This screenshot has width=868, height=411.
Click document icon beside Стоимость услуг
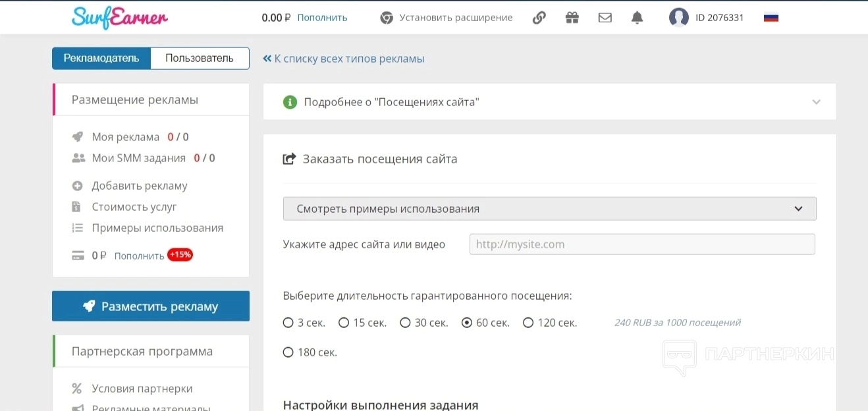76,207
